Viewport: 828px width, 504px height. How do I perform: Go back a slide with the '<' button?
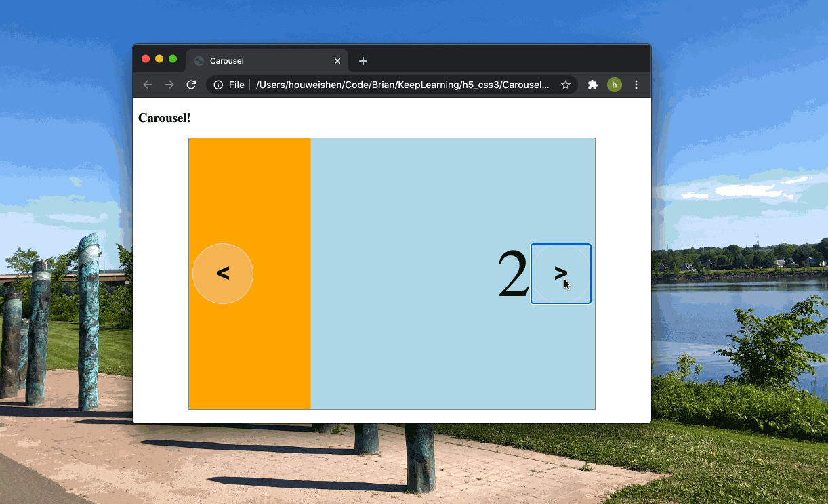coord(223,273)
